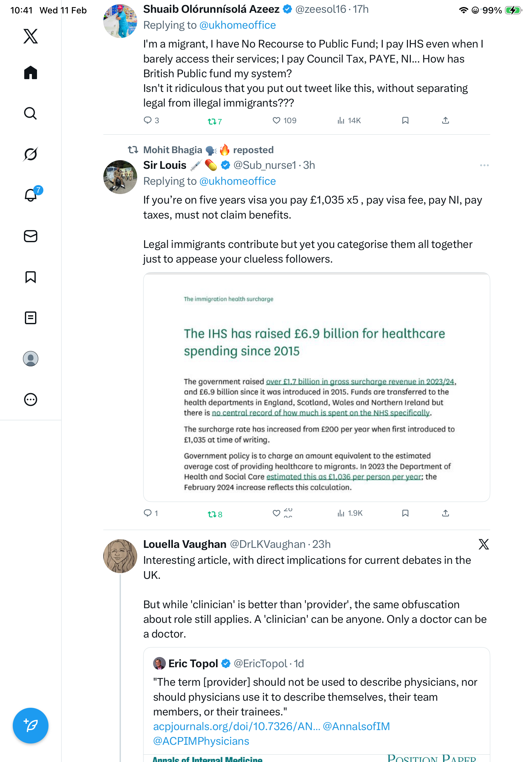Open the @AnnalsofIM mention link
The width and height of the screenshot is (532, 762).
tap(356, 726)
